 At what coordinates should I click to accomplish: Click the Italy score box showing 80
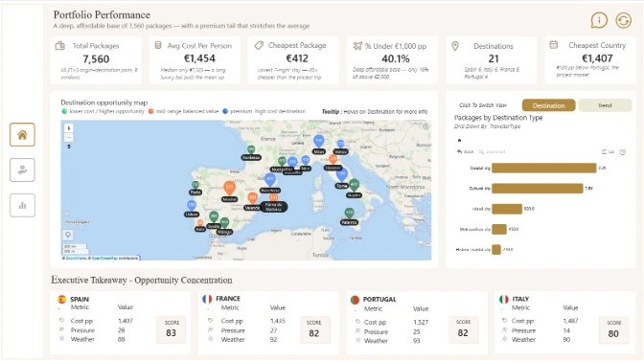pos(613,330)
